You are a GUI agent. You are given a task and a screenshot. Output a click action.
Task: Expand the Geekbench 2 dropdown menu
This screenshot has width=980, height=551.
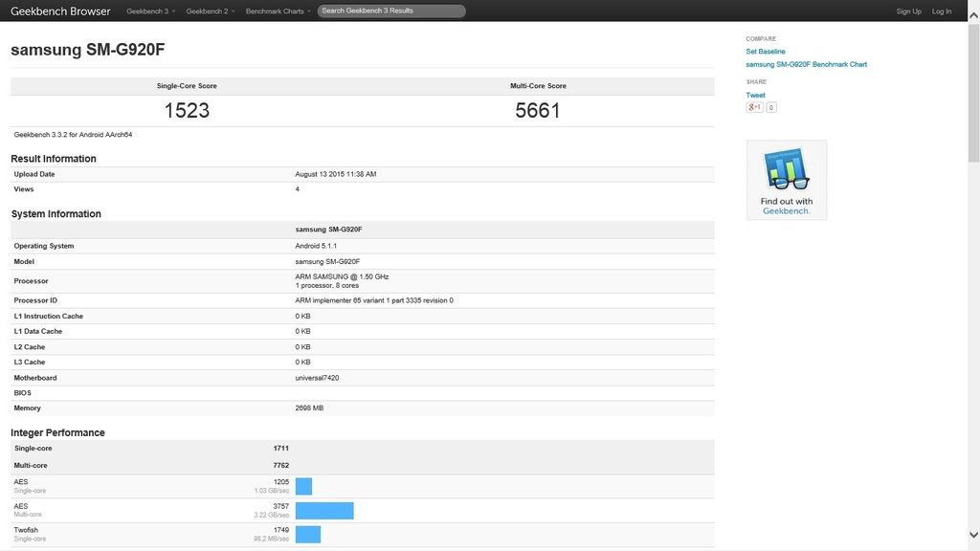210,11
